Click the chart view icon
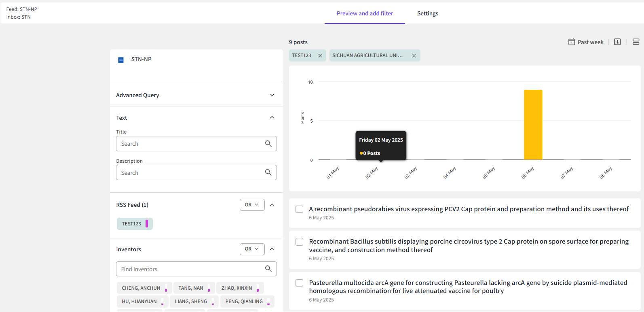Viewport: 644px width, 312px height. tap(617, 42)
